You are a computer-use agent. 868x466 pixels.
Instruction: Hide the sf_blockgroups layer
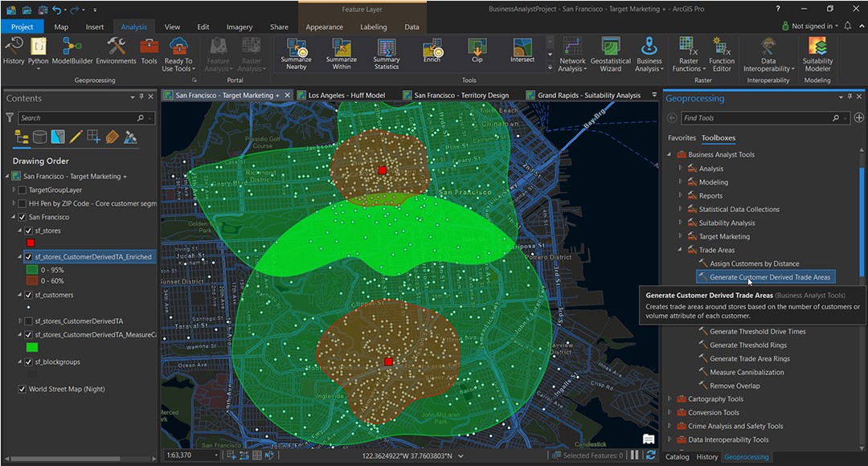28,362
